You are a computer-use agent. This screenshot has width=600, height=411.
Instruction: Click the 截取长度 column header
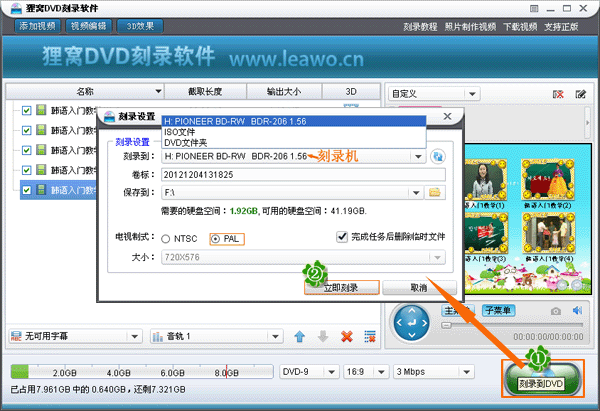pos(205,91)
